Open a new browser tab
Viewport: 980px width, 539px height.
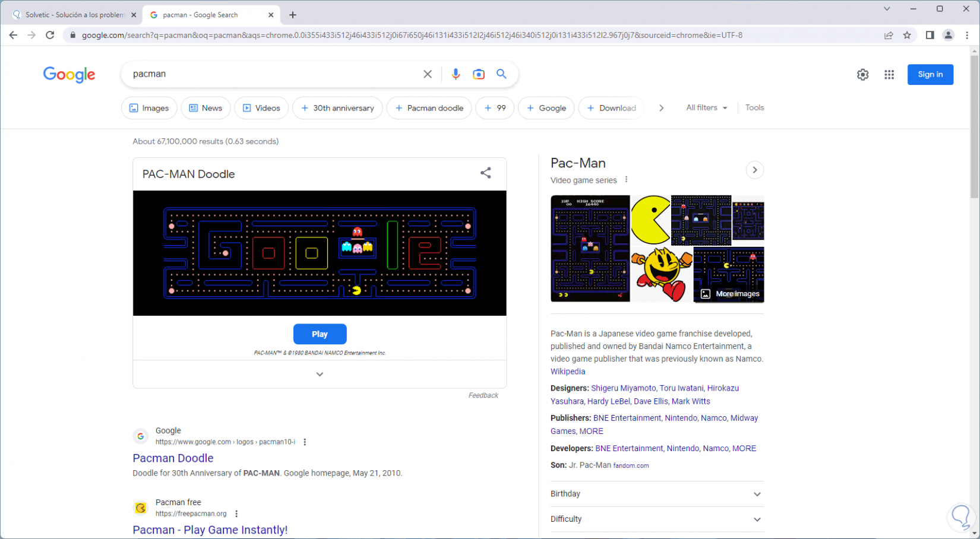(293, 15)
